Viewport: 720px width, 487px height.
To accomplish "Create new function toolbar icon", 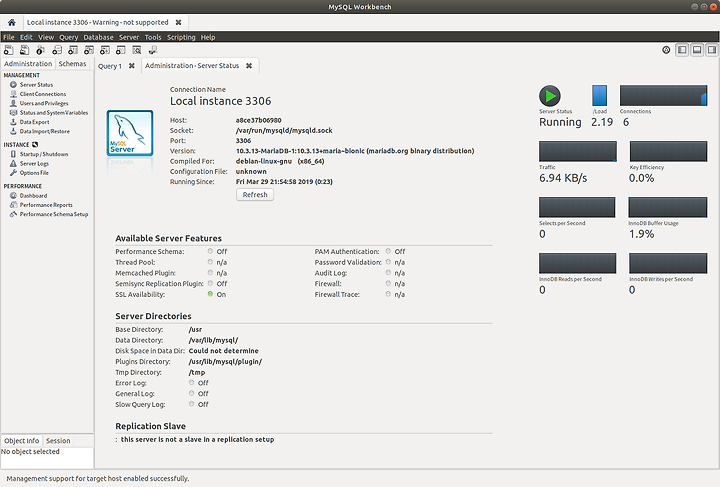I will (121, 50).
